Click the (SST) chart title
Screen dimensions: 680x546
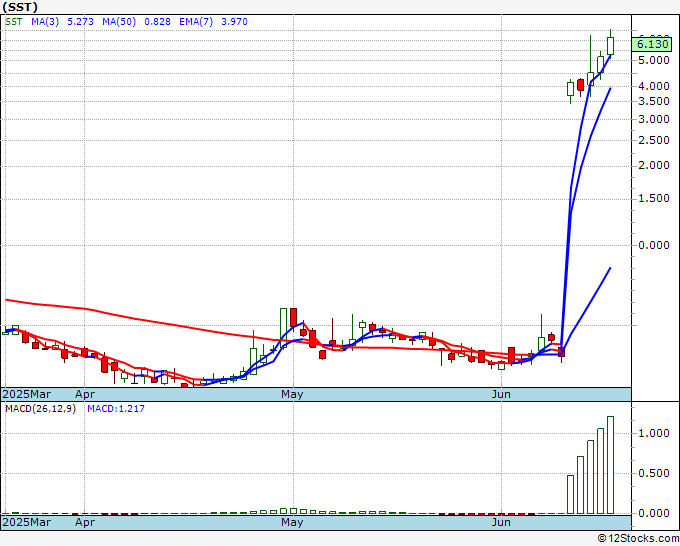click(x=20, y=7)
